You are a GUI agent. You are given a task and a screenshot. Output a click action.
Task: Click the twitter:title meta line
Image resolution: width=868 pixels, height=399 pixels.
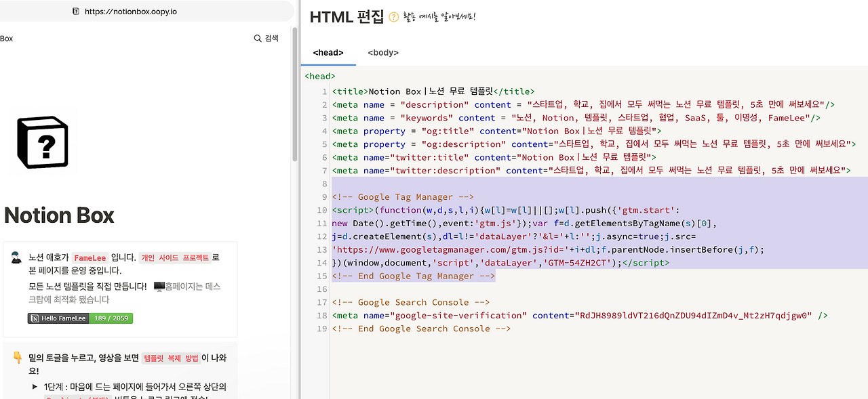494,157
